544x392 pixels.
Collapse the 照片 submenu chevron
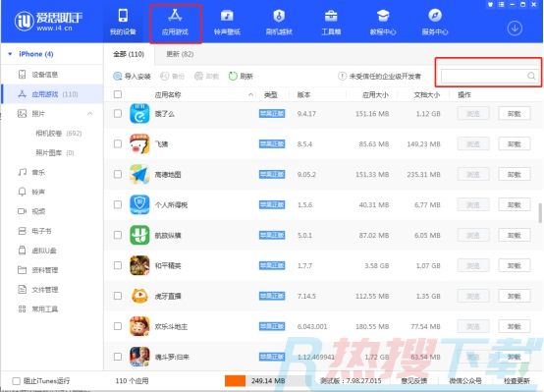coord(90,114)
